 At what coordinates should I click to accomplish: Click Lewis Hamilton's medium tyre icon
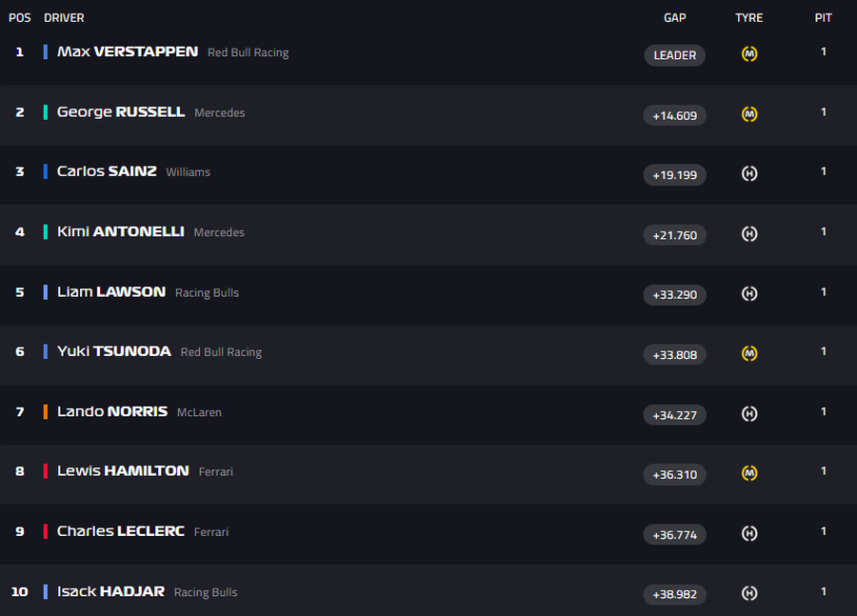[749, 473]
